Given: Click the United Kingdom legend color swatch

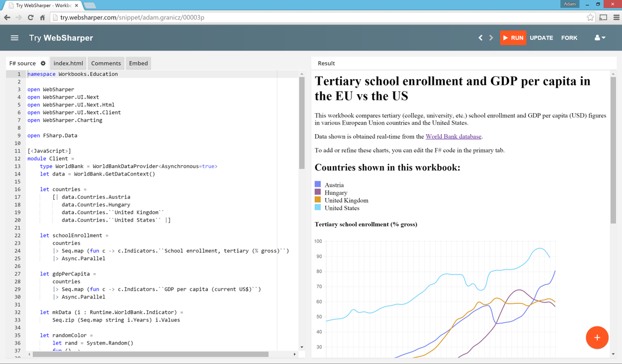Looking at the screenshot, I should (318, 200).
